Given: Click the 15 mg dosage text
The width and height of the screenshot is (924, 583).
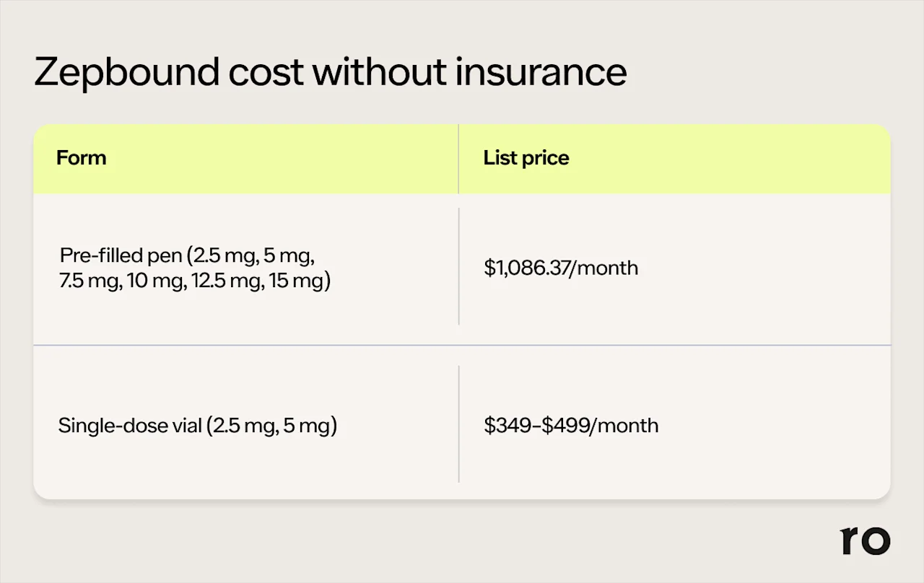Looking at the screenshot, I should (299, 280).
